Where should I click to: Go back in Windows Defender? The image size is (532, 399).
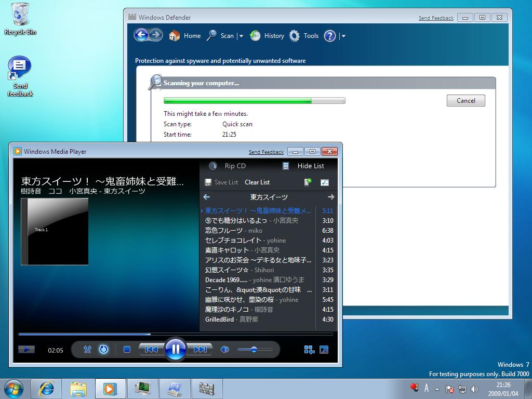(141, 35)
